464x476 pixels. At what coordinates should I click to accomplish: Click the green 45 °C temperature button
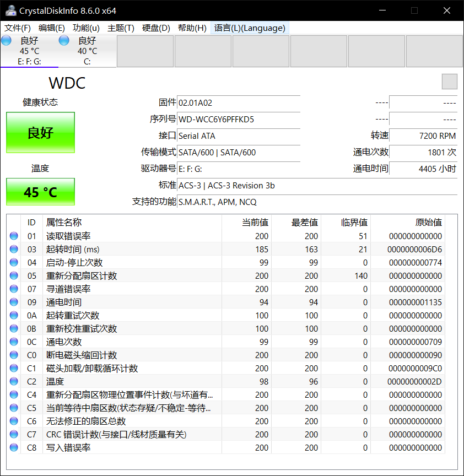click(x=40, y=192)
